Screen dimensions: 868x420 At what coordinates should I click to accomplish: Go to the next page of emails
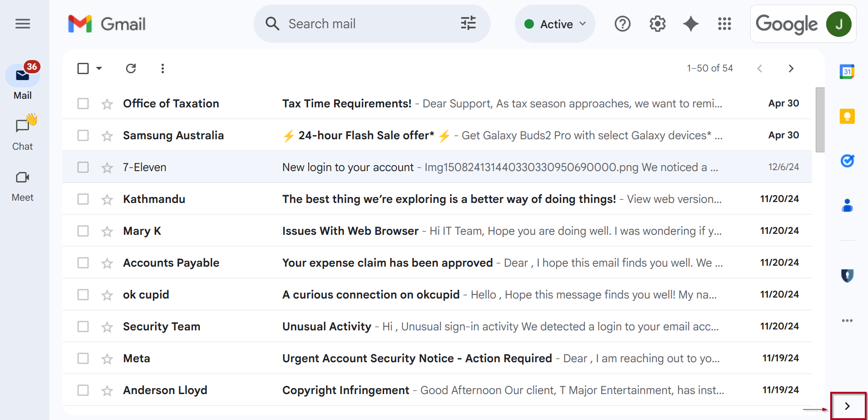click(x=791, y=68)
